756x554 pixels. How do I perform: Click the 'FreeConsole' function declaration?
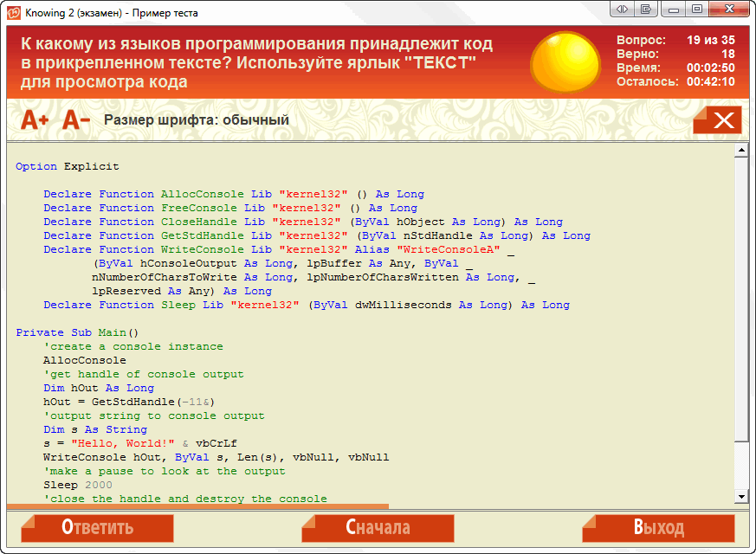tap(230, 208)
